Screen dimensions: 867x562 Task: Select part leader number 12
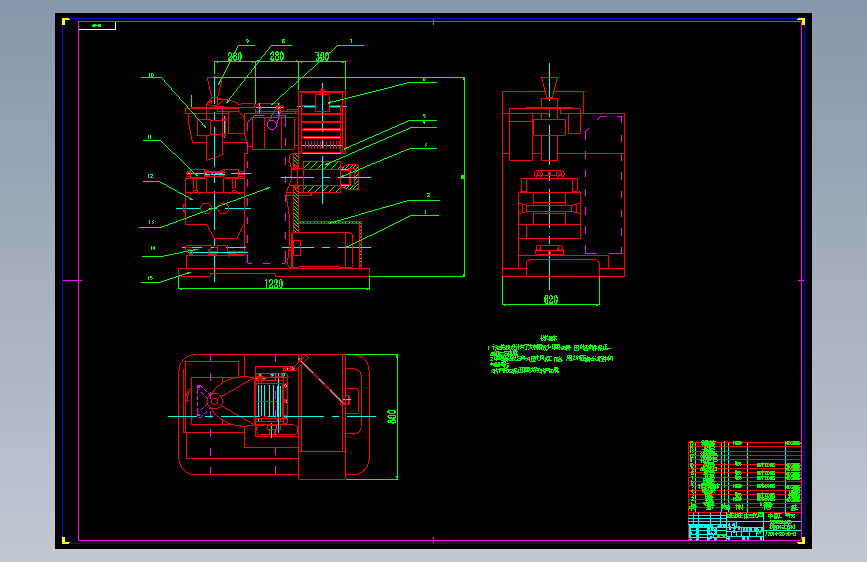pyautogui.click(x=150, y=176)
